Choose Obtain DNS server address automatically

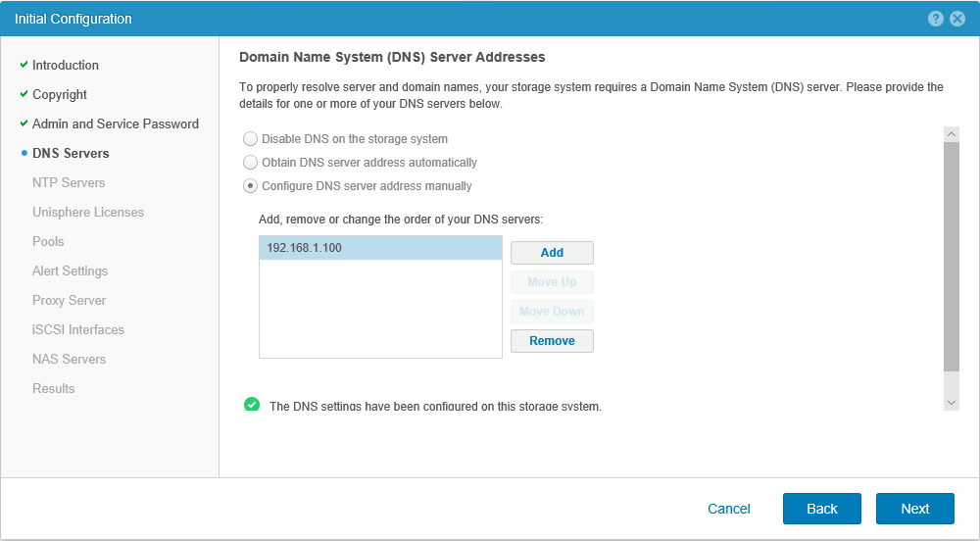(250, 163)
